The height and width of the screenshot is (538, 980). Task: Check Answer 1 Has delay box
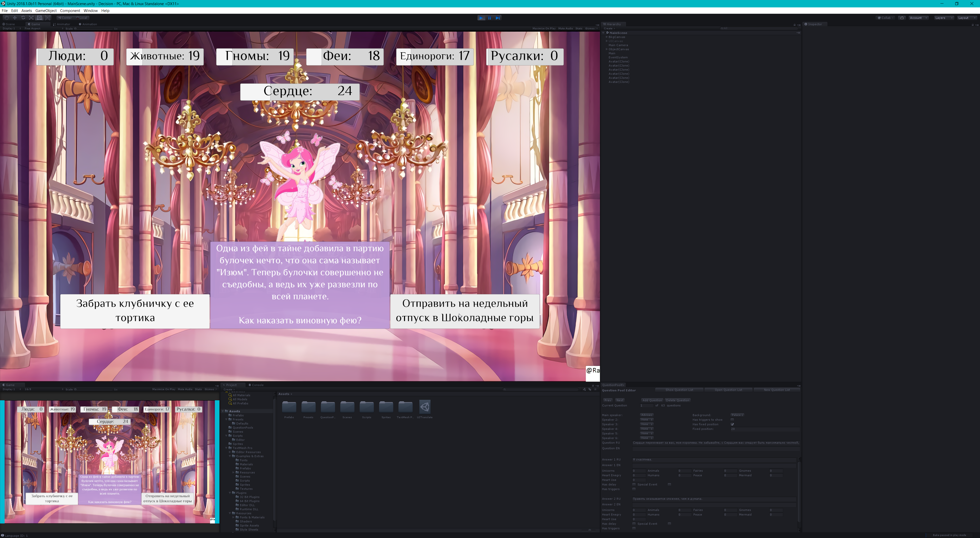coord(634,484)
